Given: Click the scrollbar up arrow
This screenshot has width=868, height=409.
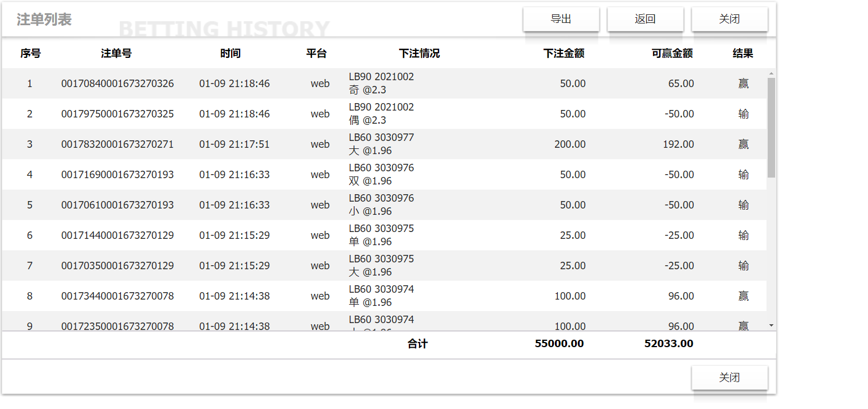Looking at the screenshot, I should click(x=771, y=74).
